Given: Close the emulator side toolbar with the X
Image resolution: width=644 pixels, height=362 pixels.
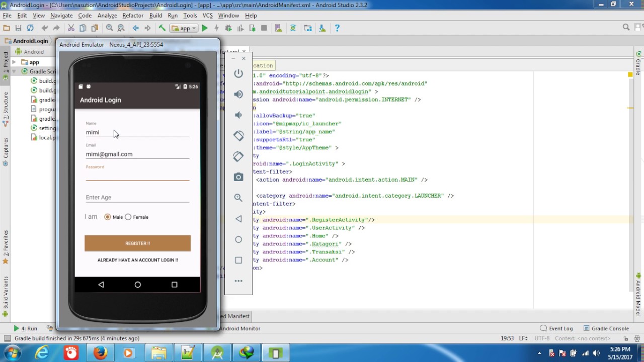Looking at the screenshot, I should click(244, 58).
